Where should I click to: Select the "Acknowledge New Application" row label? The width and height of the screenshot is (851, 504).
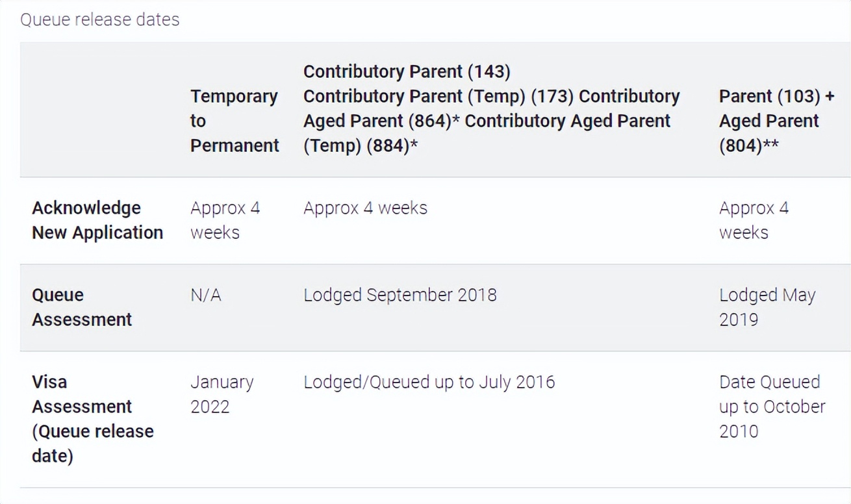tap(97, 220)
